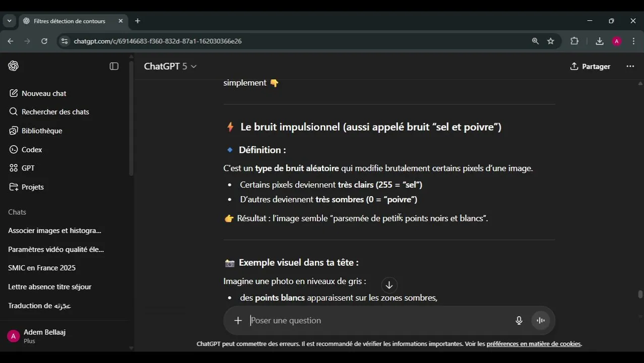Select the 'Filtres détection de contours' tab
644x363 pixels.
tap(70, 21)
